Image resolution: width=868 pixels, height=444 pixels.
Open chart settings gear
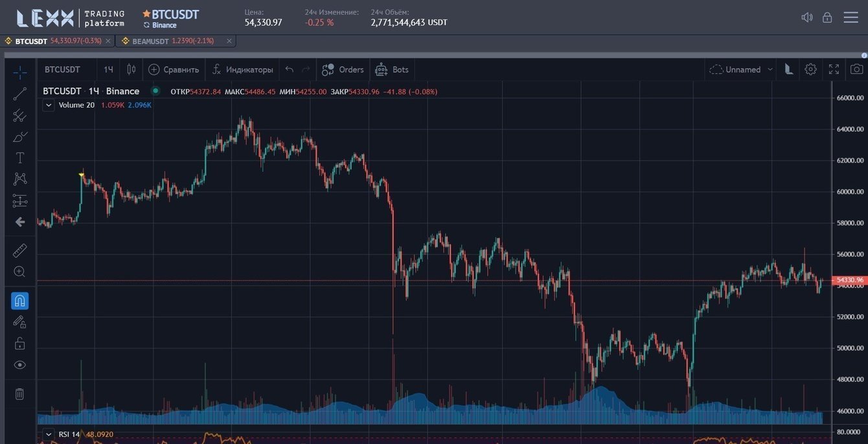810,69
